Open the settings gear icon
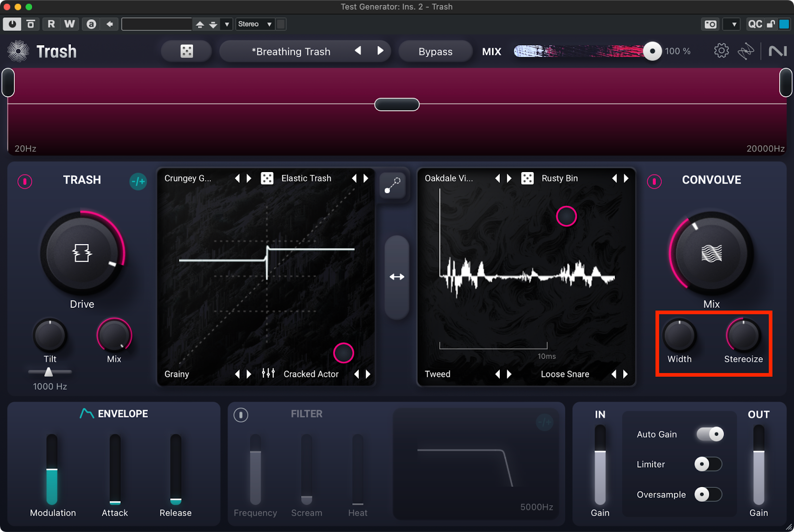This screenshot has width=794, height=532. point(722,51)
